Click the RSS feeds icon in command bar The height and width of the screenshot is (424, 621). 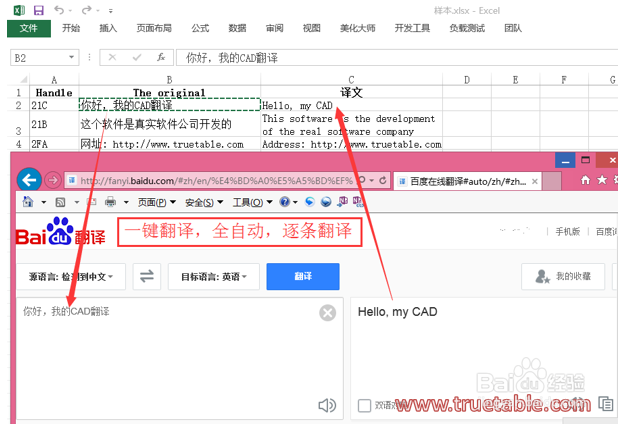point(60,202)
